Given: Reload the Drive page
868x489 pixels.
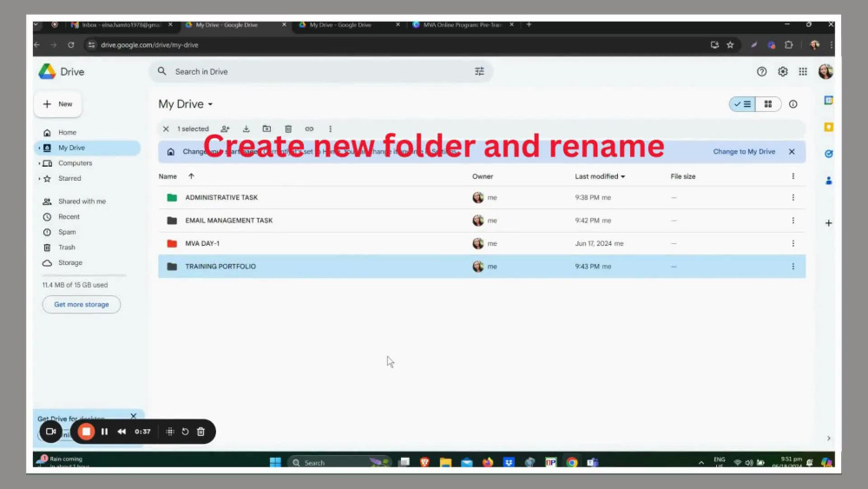Looking at the screenshot, I should click(x=71, y=45).
